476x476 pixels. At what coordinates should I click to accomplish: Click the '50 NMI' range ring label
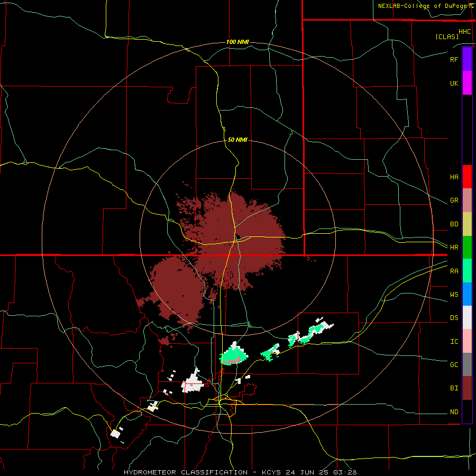[237, 140]
